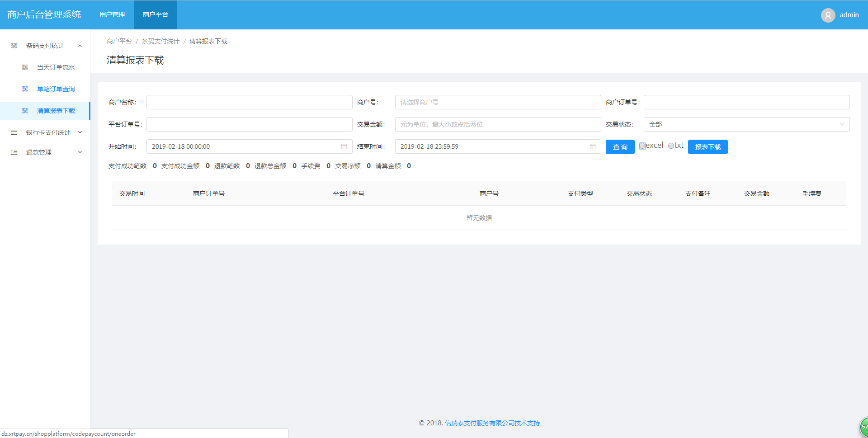
Task: Click the 商户名称 input field
Action: coord(249,102)
